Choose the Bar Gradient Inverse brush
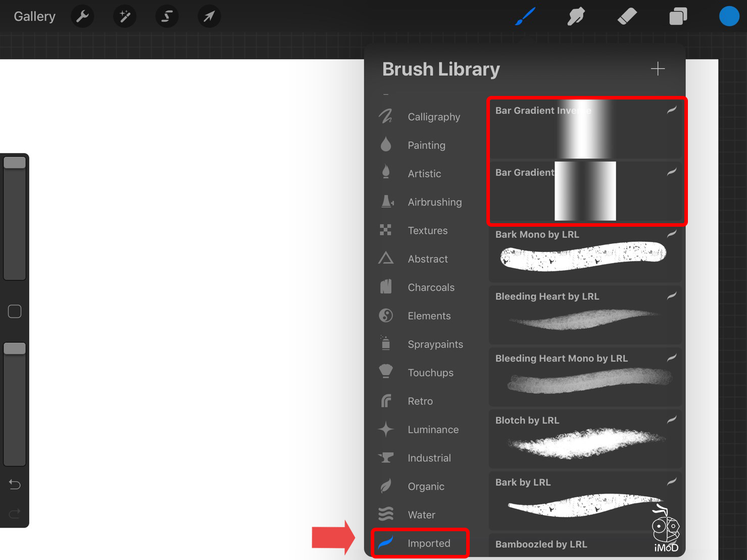Viewport: 747px width, 560px height. [585, 129]
